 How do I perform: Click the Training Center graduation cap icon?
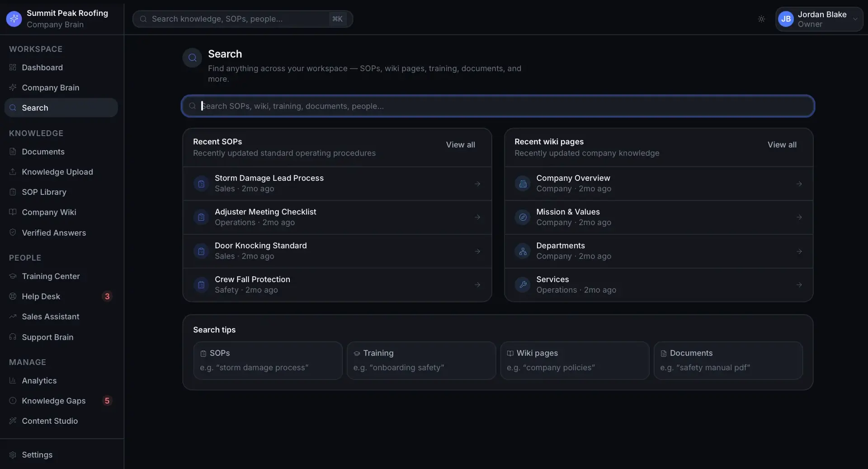[x=13, y=276]
